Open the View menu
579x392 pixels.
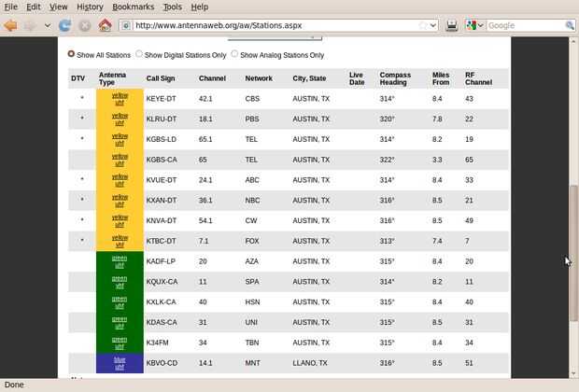58,7
